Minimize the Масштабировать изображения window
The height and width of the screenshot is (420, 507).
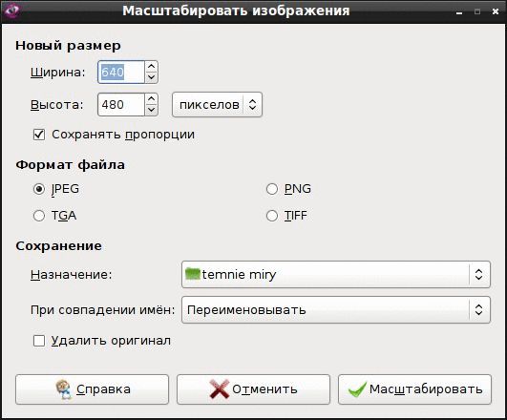459,12
